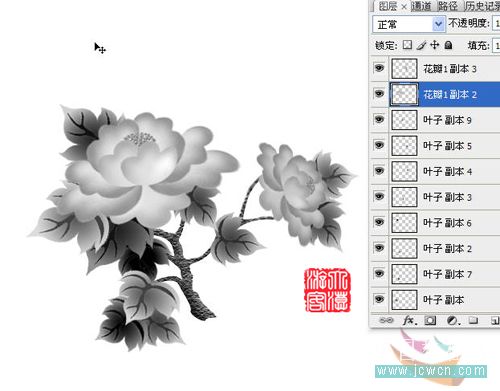This screenshot has width=500, height=391.
Task: Click the 填充 fill value field
Action: point(496,46)
